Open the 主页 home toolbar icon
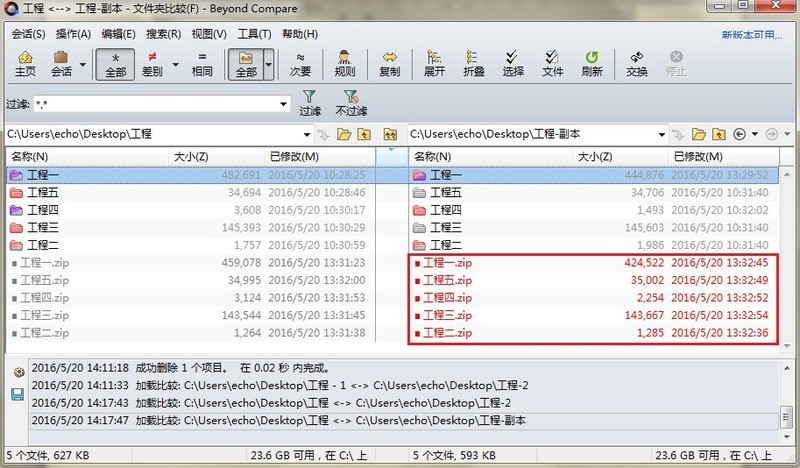The image size is (800, 468). tap(25, 64)
